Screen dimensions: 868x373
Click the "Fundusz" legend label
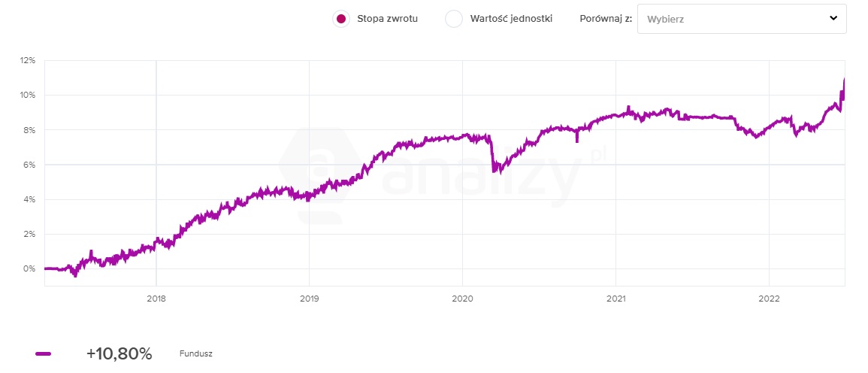(196, 353)
